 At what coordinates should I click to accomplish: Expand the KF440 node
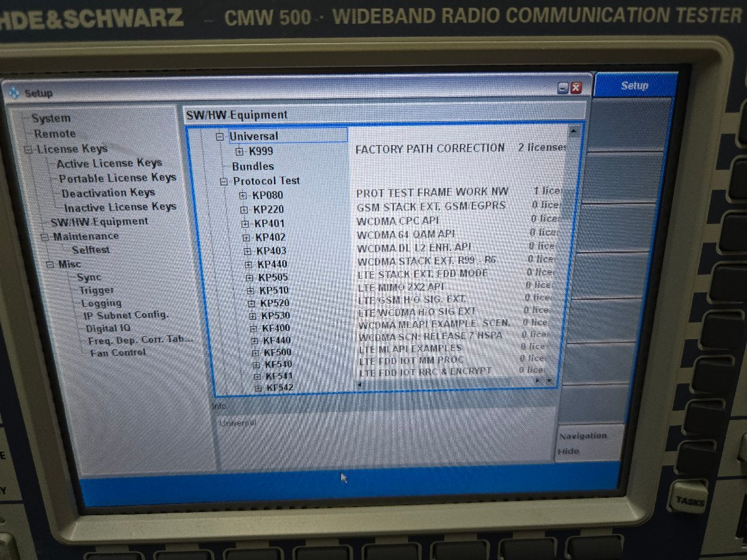coord(255,340)
